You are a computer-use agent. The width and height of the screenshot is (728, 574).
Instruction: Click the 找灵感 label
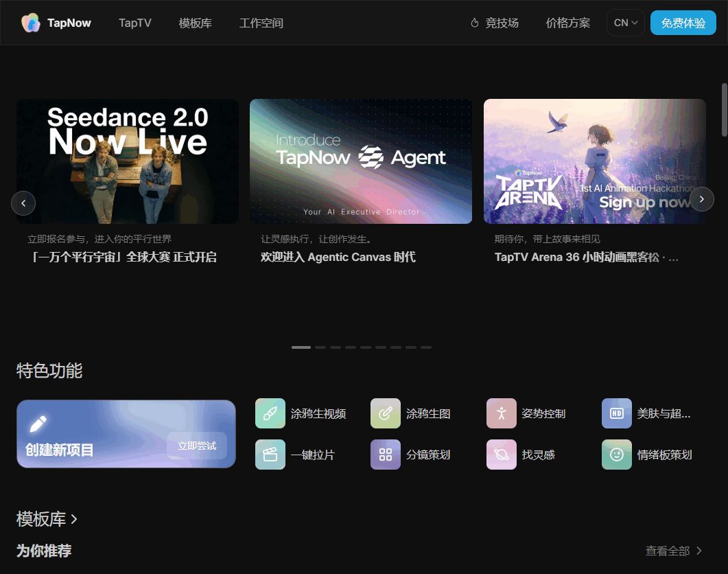538,455
